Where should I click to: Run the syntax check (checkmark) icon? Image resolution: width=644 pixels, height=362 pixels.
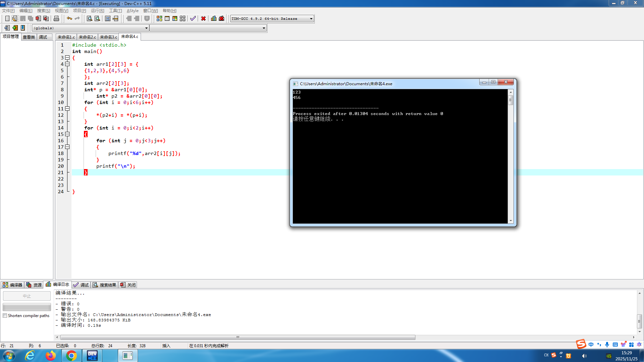[x=193, y=18]
